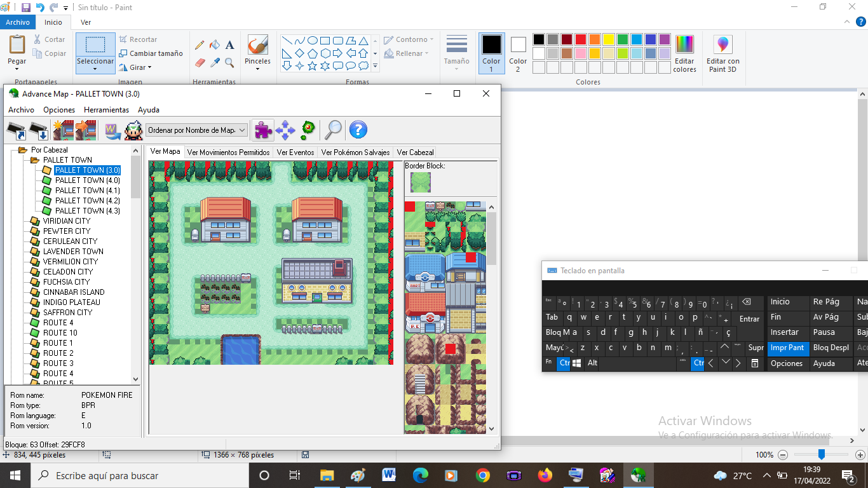This screenshot has height=488, width=868.
Task: Toggle Bloq Despl key on on-screen keyboard
Action: tap(831, 348)
